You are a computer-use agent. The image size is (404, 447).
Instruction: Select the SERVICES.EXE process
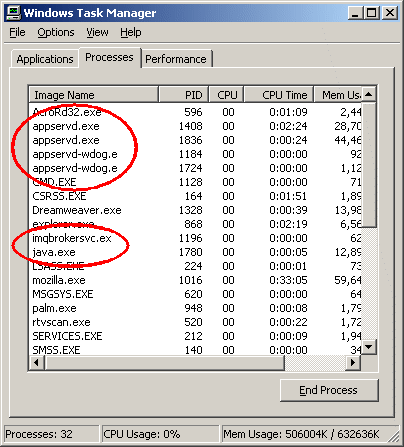point(195,336)
